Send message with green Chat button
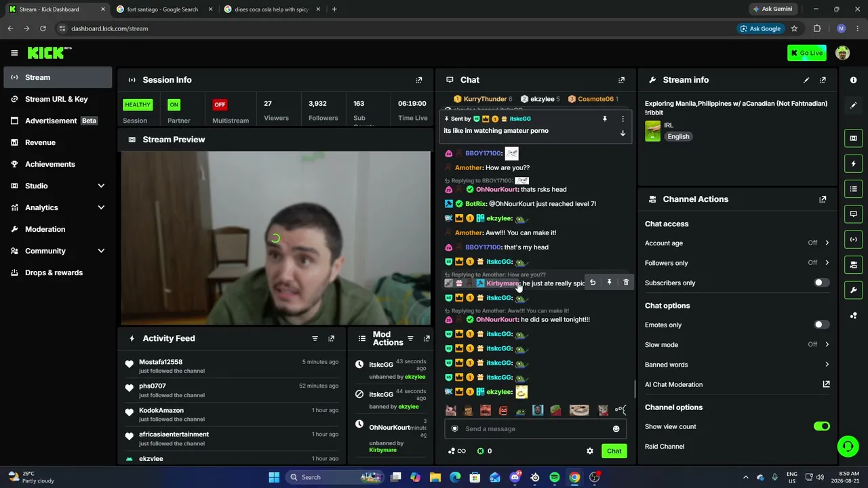 click(614, 451)
